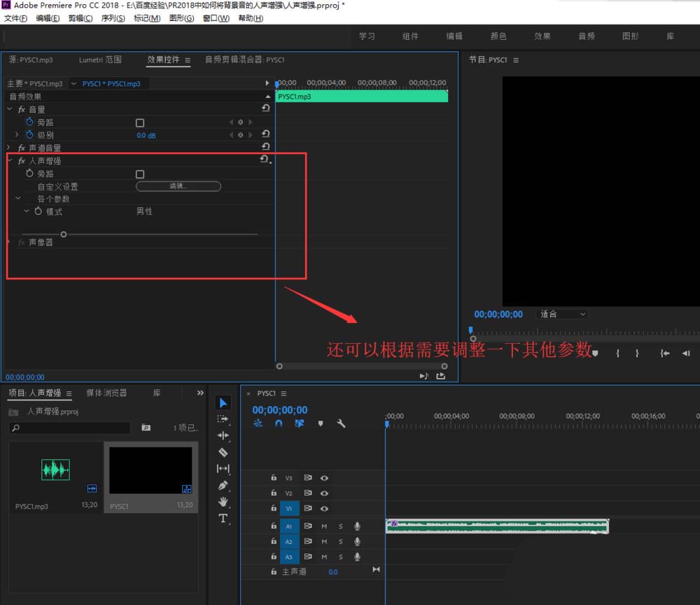Click Step Back one frame button
Viewport: 700px width, 605px height.
tap(686, 353)
